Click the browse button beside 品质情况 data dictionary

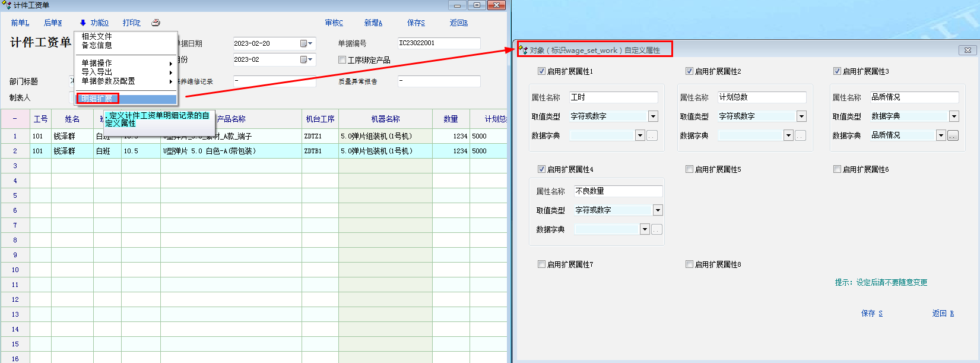953,135
